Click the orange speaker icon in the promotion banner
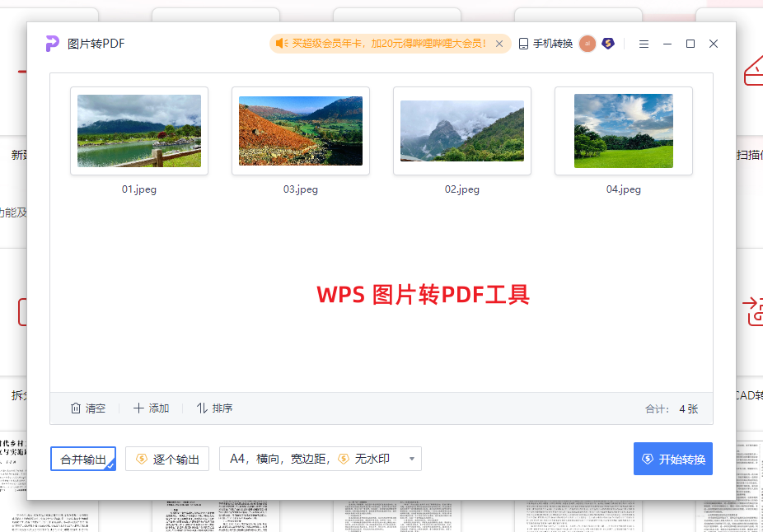763x532 pixels. coord(283,44)
